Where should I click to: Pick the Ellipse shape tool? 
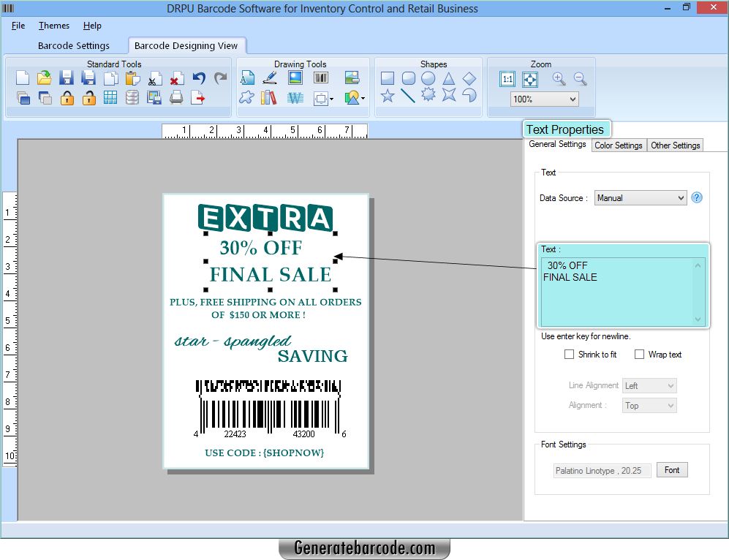428,77
